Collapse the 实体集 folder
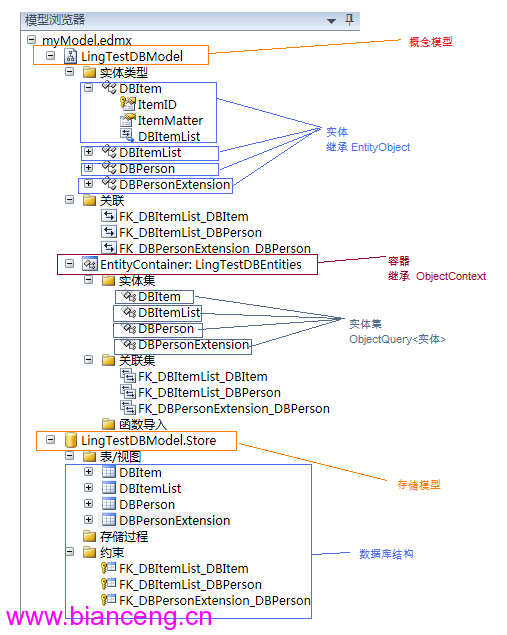 [88, 280]
